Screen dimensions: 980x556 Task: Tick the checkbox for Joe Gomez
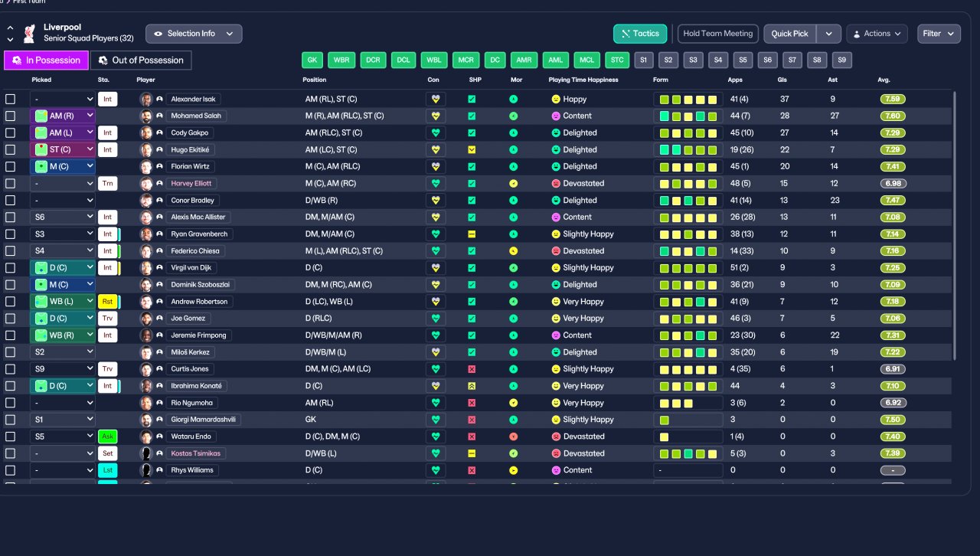tap(10, 318)
